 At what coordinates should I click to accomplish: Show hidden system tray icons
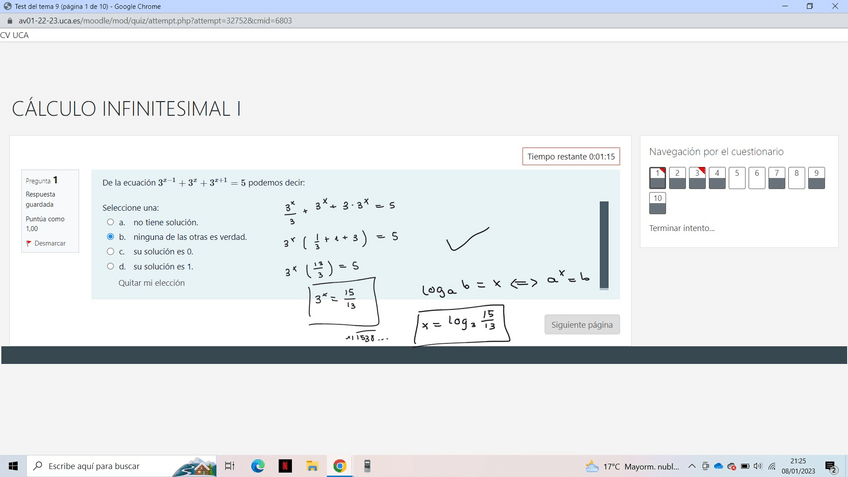pos(692,466)
